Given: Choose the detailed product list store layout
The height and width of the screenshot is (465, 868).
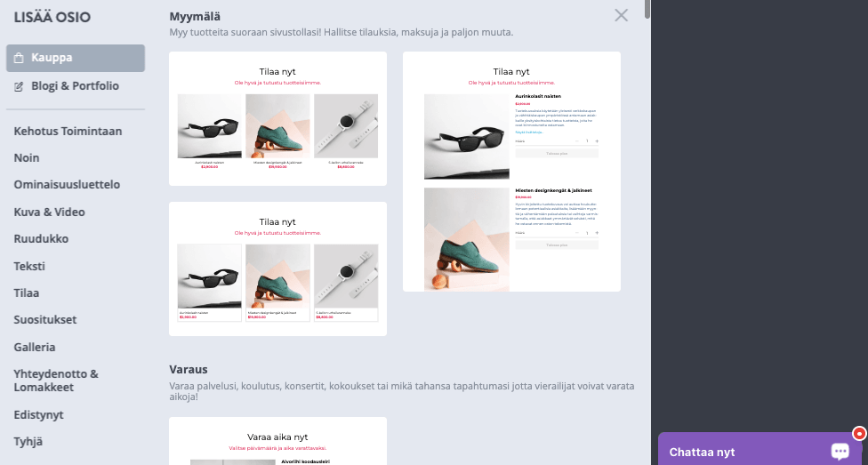Looking at the screenshot, I should tap(511, 172).
